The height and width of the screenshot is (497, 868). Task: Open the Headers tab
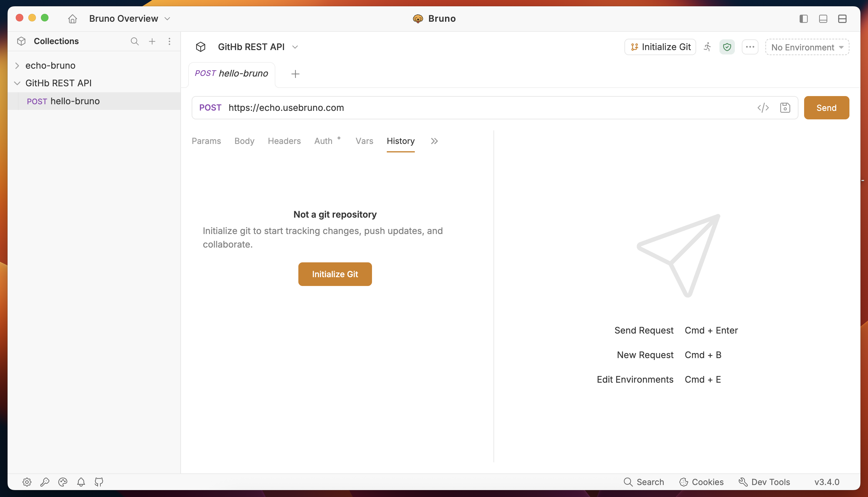point(284,141)
